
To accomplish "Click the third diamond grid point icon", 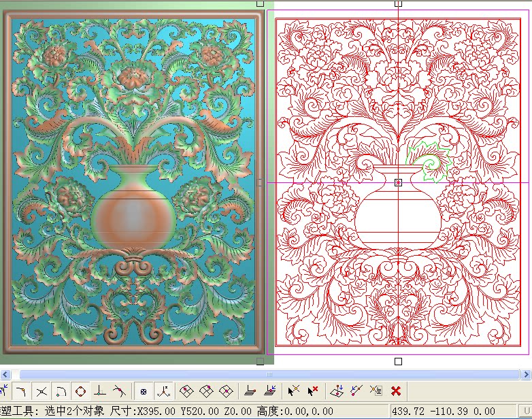I will pyautogui.click(x=226, y=391).
